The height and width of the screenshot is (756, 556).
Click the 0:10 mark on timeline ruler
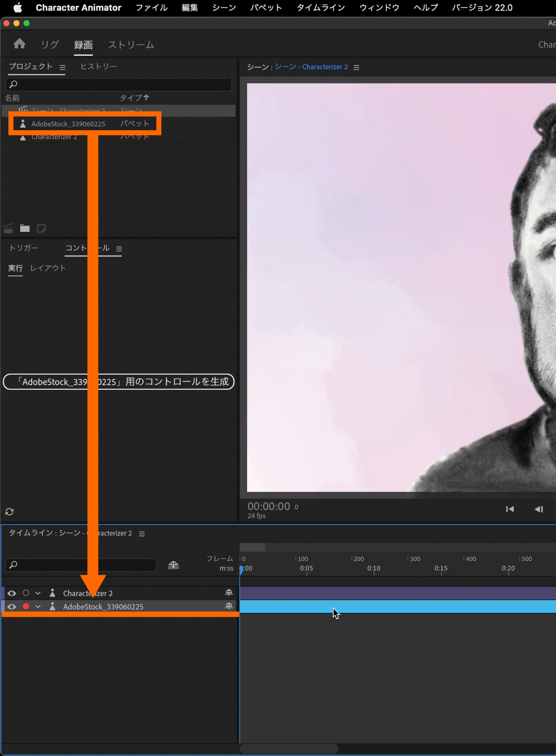(374, 568)
